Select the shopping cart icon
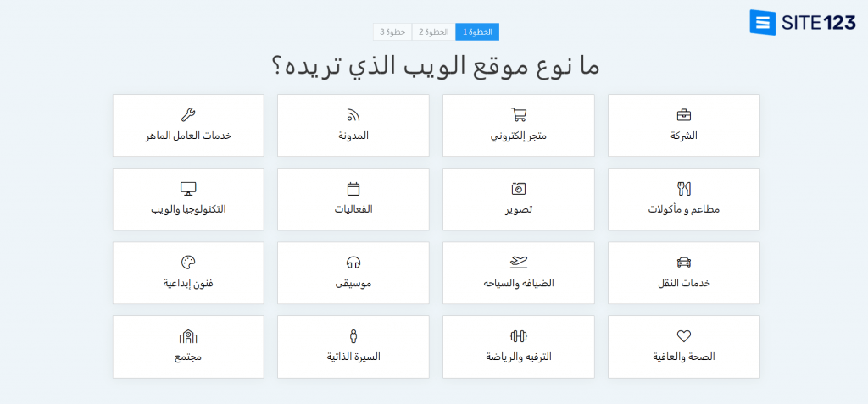The image size is (868, 404). click(x=518, y=114)
